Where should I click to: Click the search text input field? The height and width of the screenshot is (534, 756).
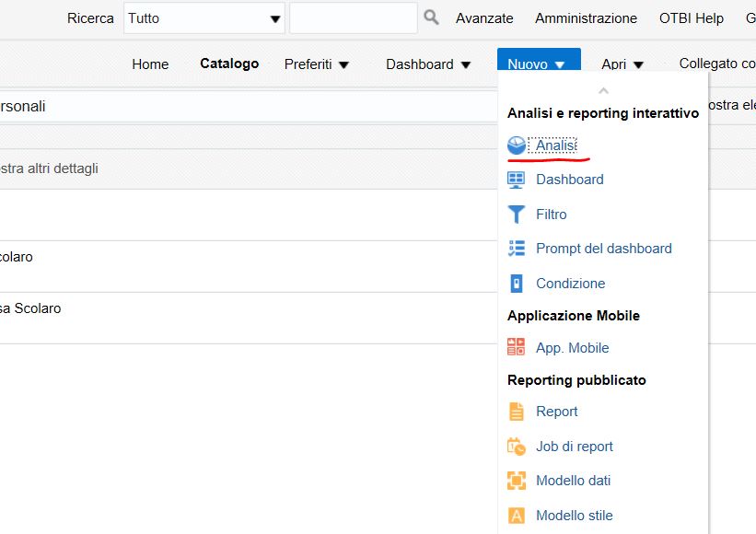(353, 18)
